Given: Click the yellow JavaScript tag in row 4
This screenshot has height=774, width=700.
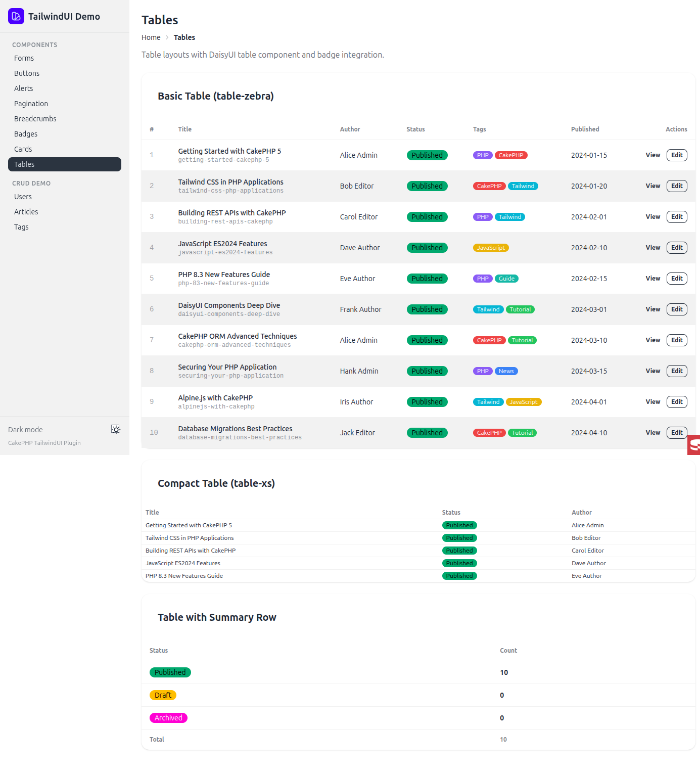Looking at the screenshot, I should tap(491, 248).
